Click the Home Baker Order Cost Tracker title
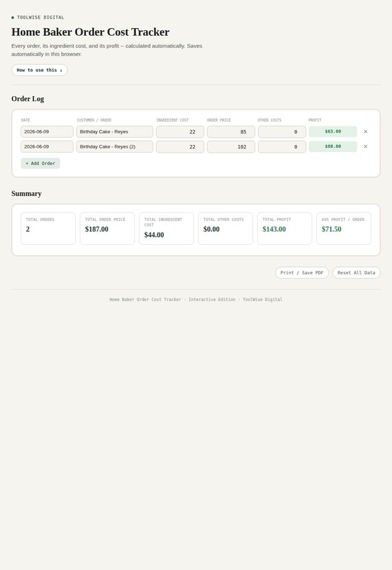The height and width of the screenshot is (570, 392). (x=90, y=32)
